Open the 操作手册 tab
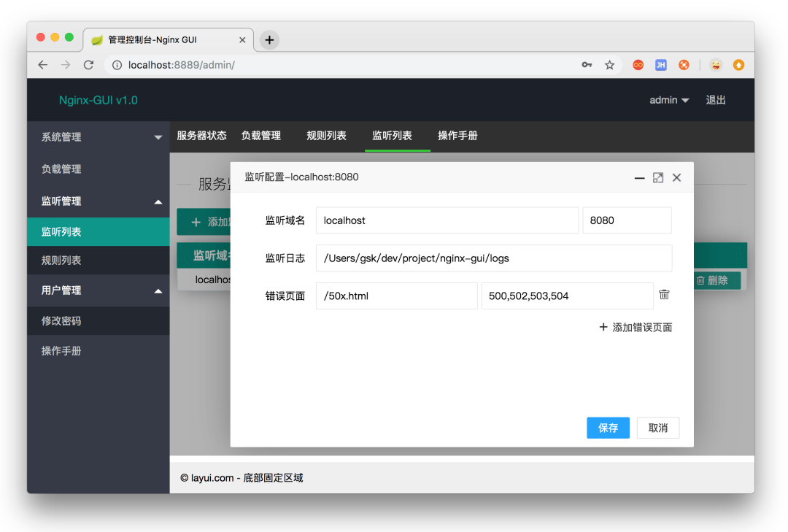The width and height of the screenshot is (788, 532). tap(457, 135)
